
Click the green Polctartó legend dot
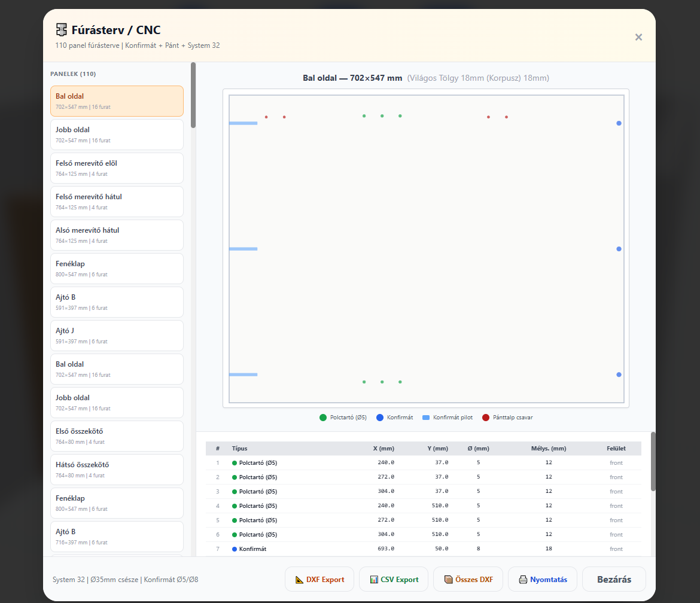tap(323, 418)
